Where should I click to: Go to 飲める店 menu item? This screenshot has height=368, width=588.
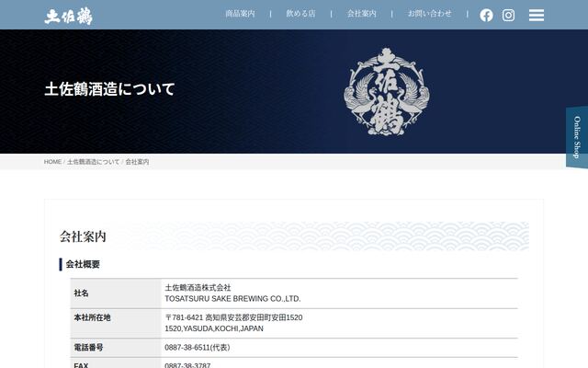click(x=300, y=14)
